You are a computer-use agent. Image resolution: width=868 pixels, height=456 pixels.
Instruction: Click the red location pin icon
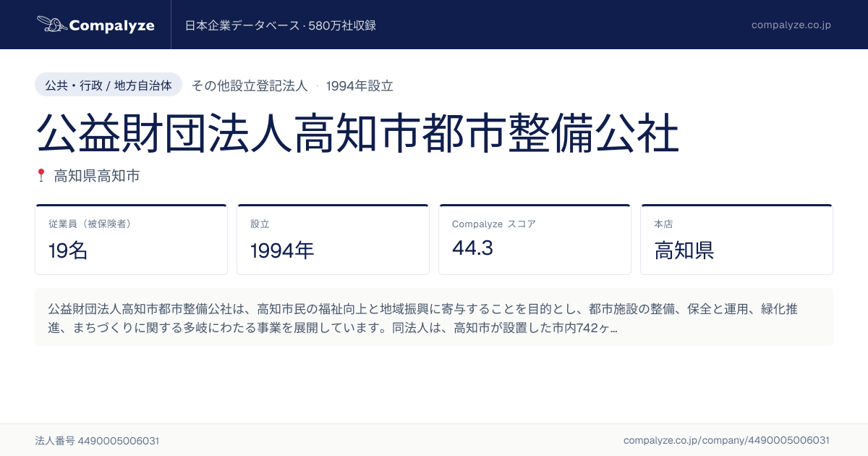click(x=41, y=175)
